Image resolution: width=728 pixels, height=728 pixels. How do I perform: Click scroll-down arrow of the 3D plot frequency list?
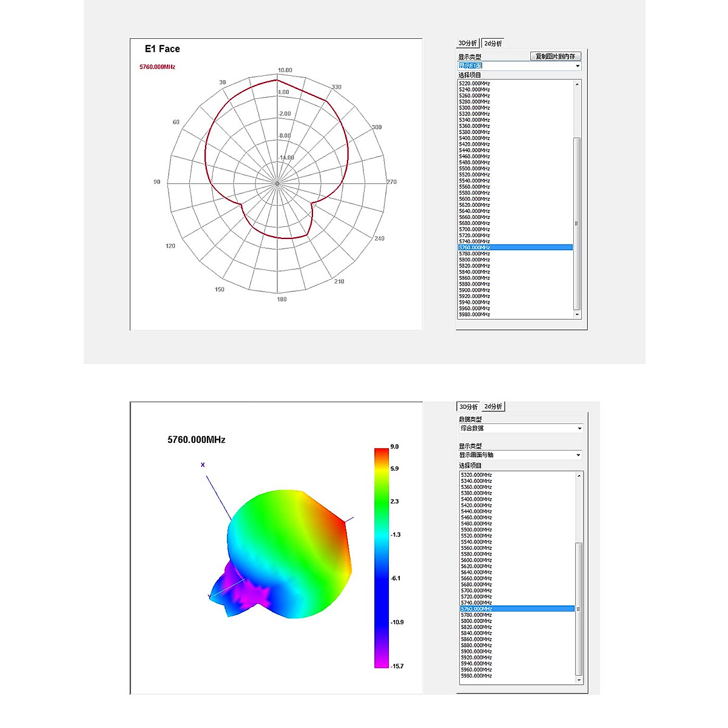tap(579, 680)
